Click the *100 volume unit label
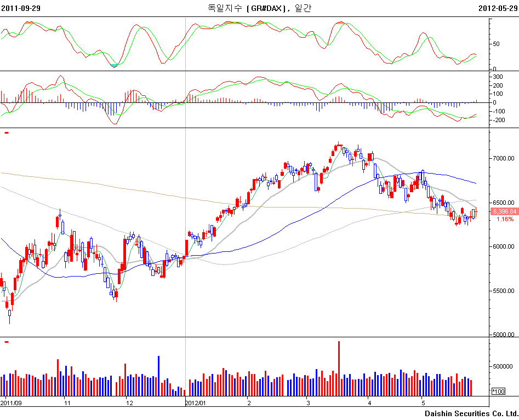The height and width of the screenshot is (420, 519). (499, 392)
